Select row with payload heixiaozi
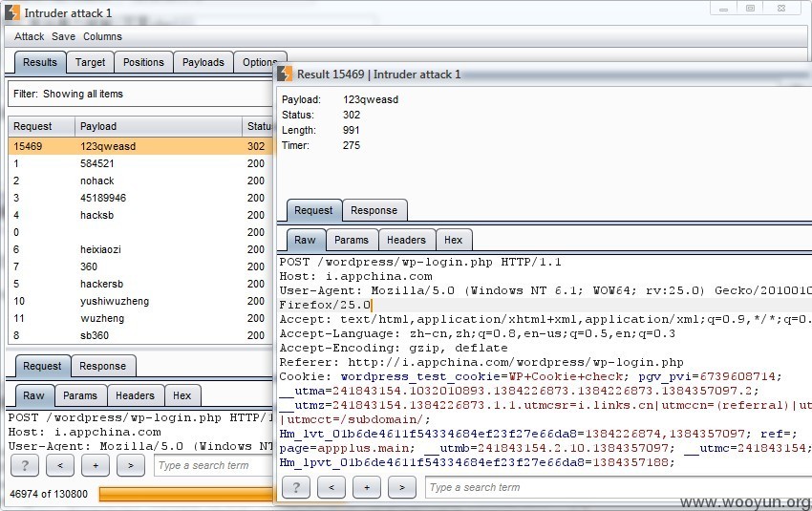The width and height of the screenshot is (812, 511). click(x=140, y=249)
